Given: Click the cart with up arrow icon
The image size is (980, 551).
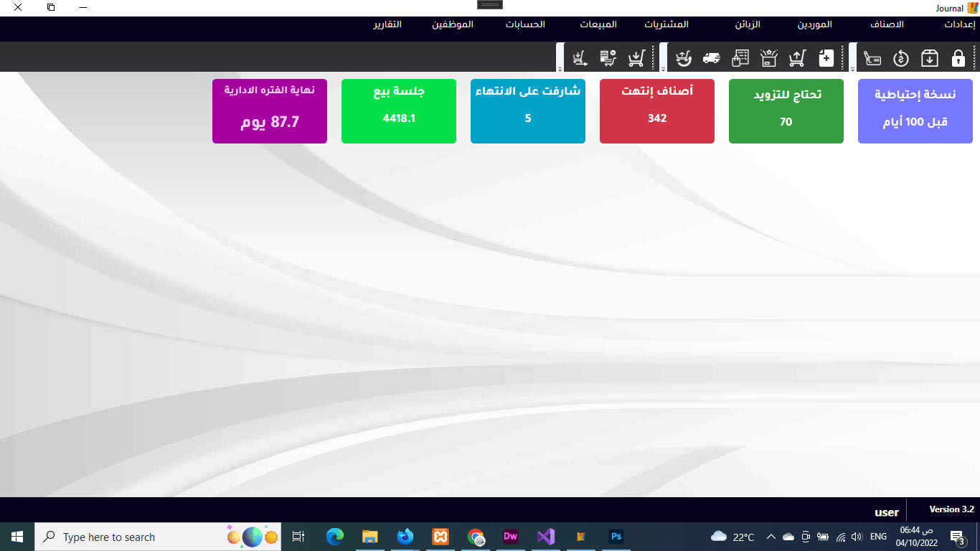Looking at the screenshot, I should 797,58.
